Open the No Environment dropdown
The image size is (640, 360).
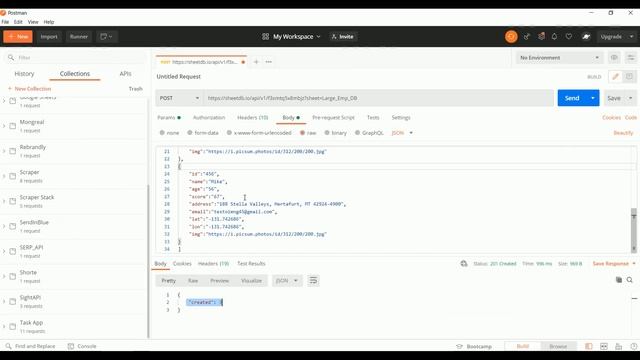(559, 58)
